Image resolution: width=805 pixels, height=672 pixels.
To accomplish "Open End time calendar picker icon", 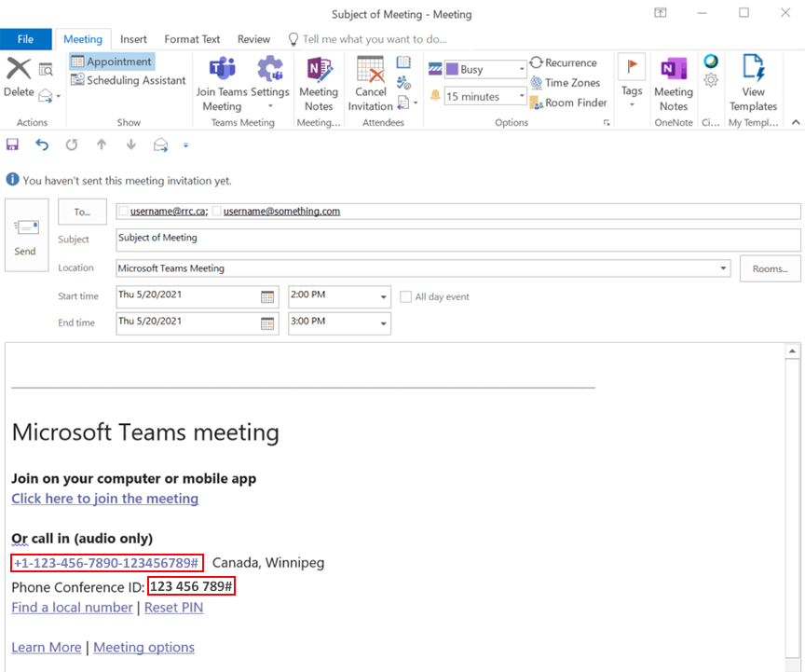I will click(x=267, y=323).
